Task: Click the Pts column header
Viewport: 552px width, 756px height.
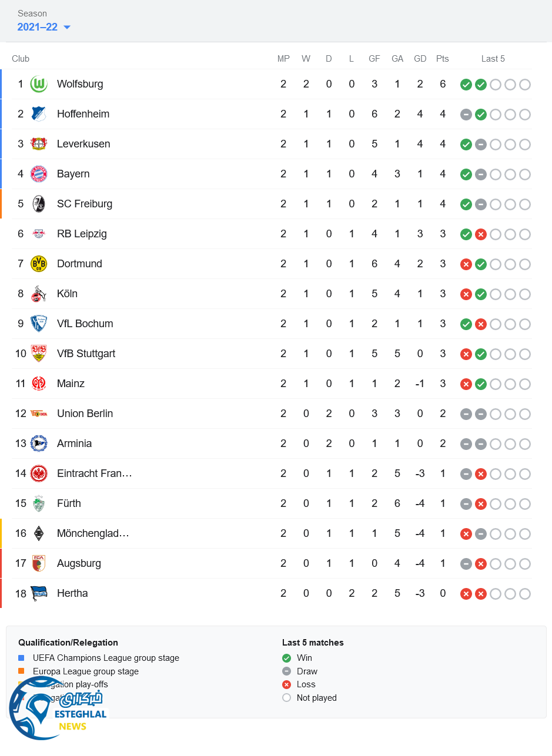Action: point(443,59)
